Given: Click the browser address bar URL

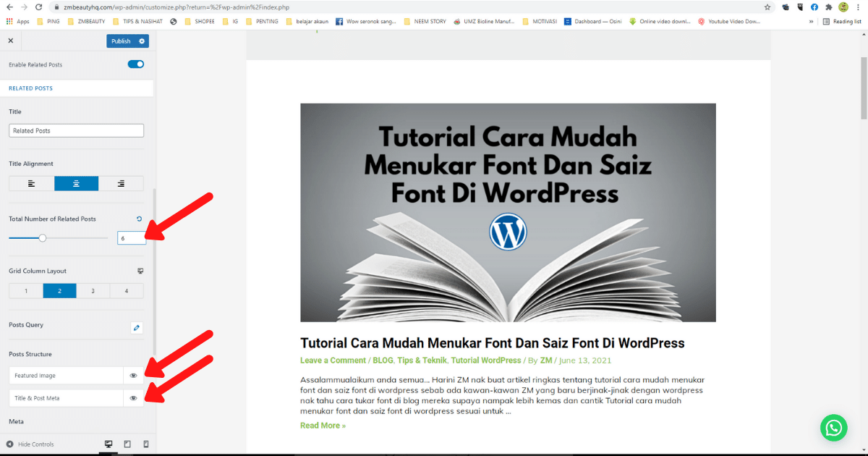Looking at the screenshot, I should [x=176, y=7].
